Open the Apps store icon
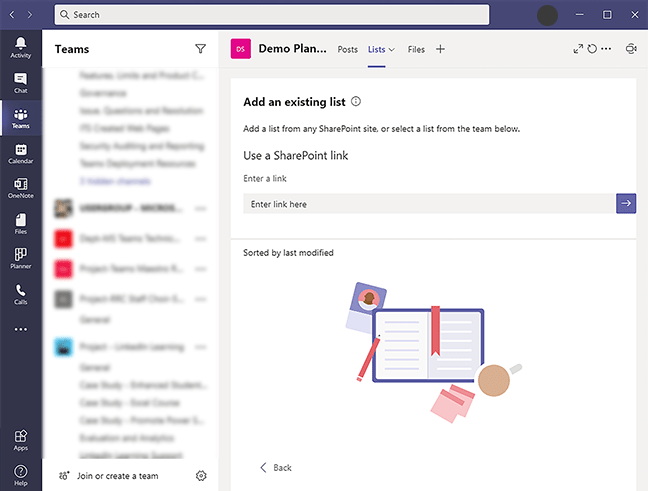Screen dimensions: 648x491 point(20,440)
